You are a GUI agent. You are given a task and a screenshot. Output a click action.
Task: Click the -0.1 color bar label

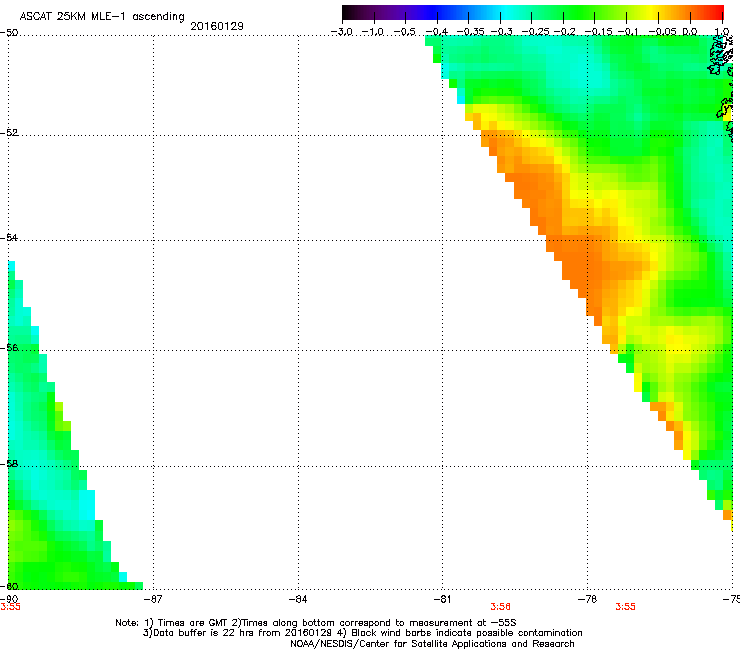click(628, 32)
